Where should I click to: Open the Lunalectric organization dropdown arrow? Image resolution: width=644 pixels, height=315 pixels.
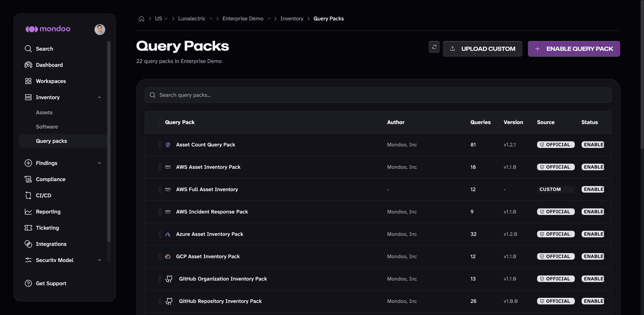pos(211,19)
